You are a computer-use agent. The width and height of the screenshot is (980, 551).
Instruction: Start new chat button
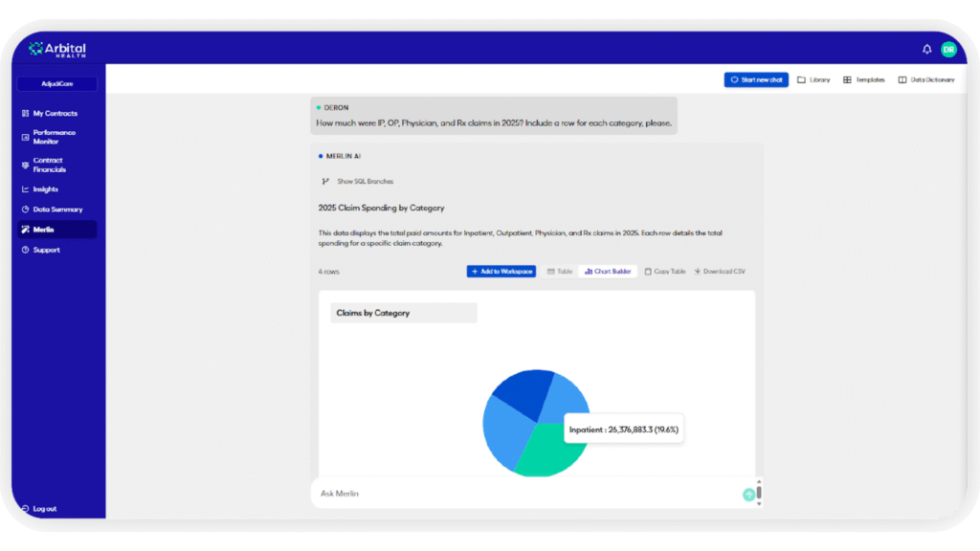pyautogui.click(x=756, y=79)
